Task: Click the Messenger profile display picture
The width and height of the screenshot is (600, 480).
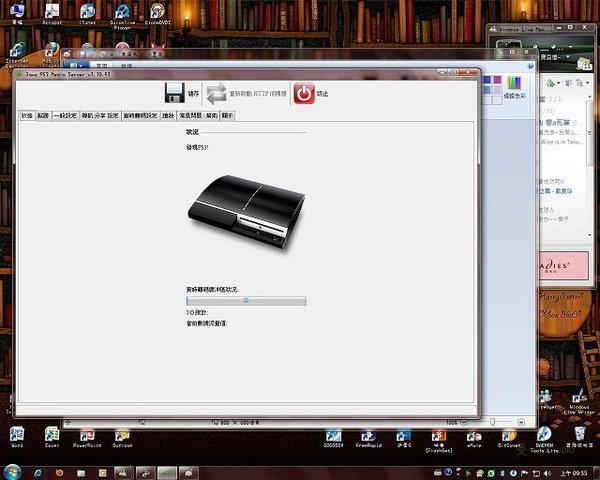Action: (509, 45)
